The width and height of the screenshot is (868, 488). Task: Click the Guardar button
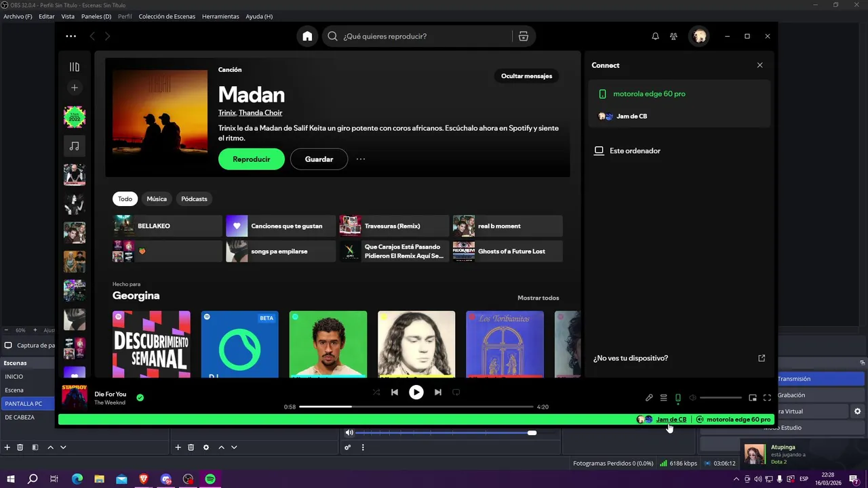[x=319, y=159]
